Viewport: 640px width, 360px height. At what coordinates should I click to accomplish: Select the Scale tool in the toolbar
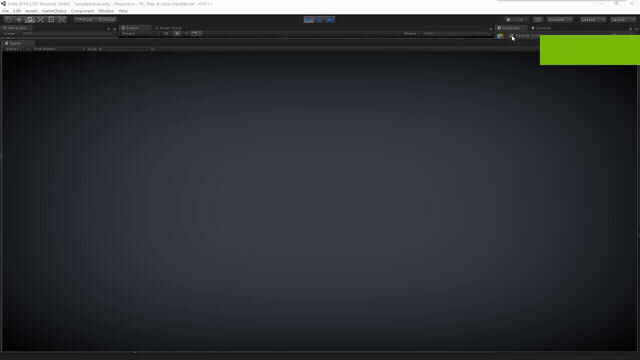[x=40, y=20]
